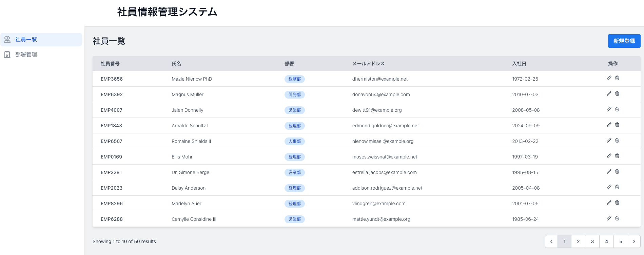Delete Madelyn Auer's row

tap(617, 203)
